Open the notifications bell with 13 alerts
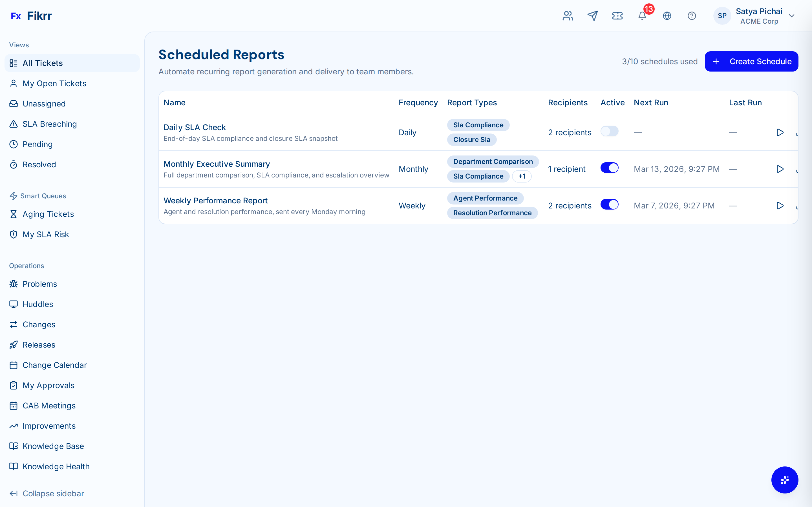The width and height of the screenshot is (812, 507). 642,16
